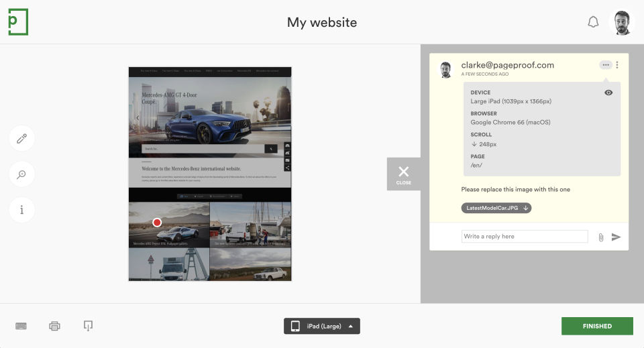Collapse comment metadata with ellipsis pill
The height and width of the screenshot is (348, 644).
point(606,65)
